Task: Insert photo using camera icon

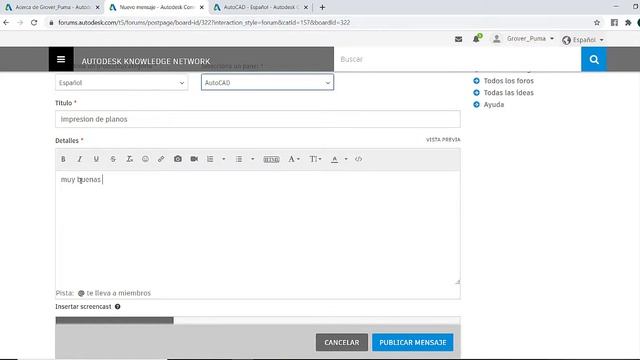Action: [178, 159]
